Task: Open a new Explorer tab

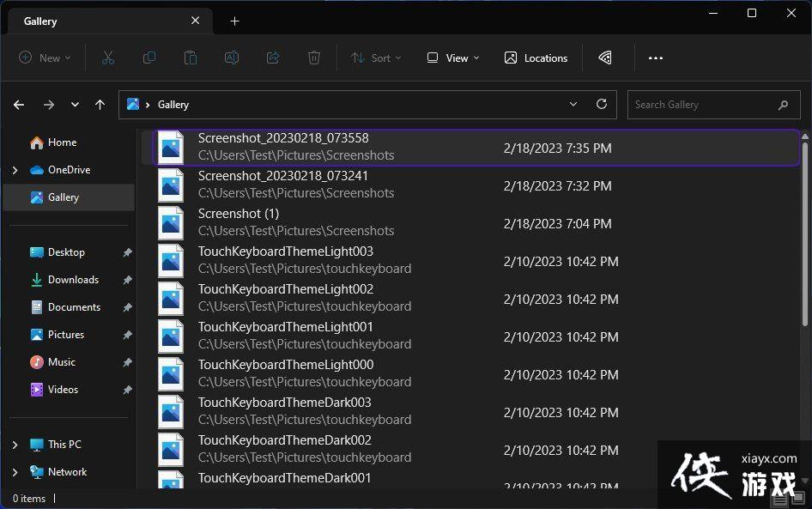Action: tap(234, 21)
